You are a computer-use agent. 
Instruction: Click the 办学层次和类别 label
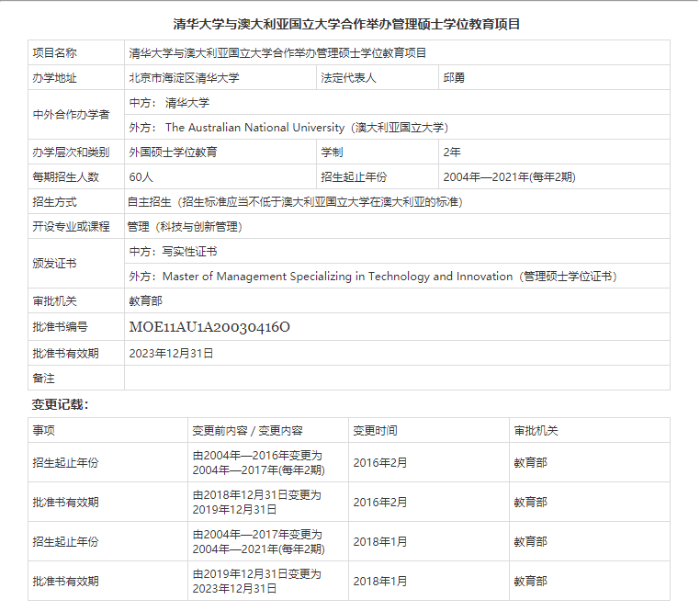(x=71, y=153)
